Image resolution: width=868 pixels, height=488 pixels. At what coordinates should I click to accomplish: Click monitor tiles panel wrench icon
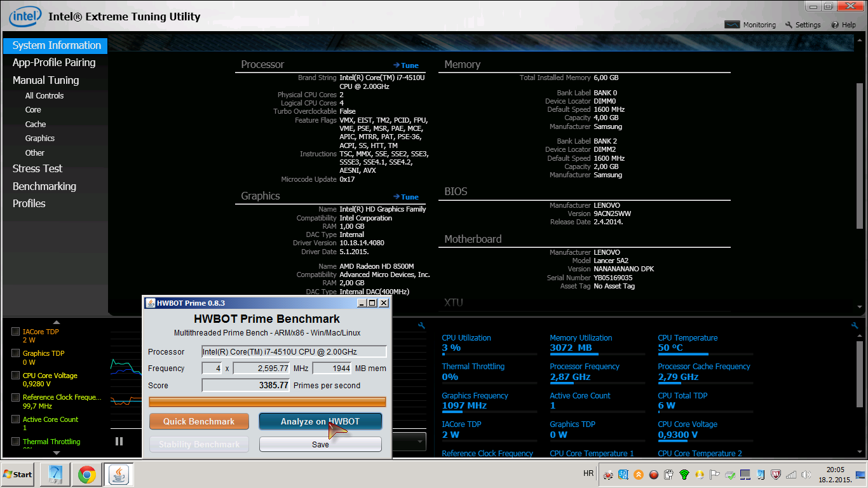click(855, 325)
